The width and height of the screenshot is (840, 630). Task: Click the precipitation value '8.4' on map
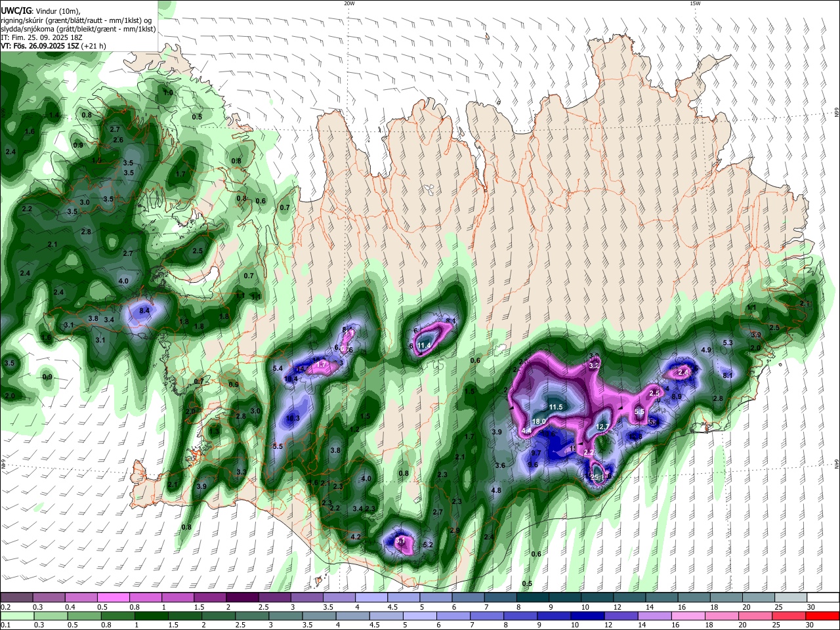145,310
